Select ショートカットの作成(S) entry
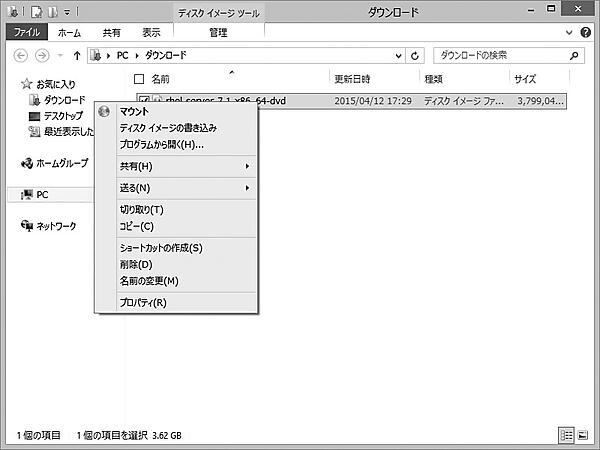The height and width of the screenshot is (450, 600). coord(161,248)
